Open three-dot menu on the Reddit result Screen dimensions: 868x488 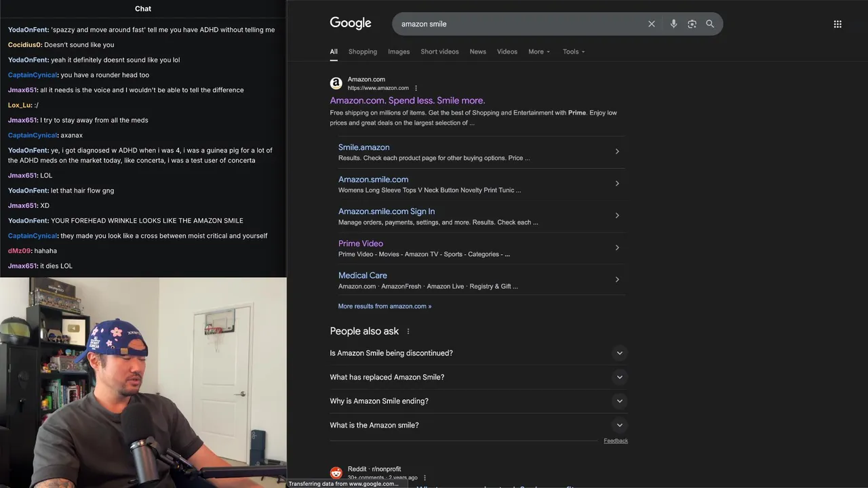pyautogui.click(x=425, y=478)
